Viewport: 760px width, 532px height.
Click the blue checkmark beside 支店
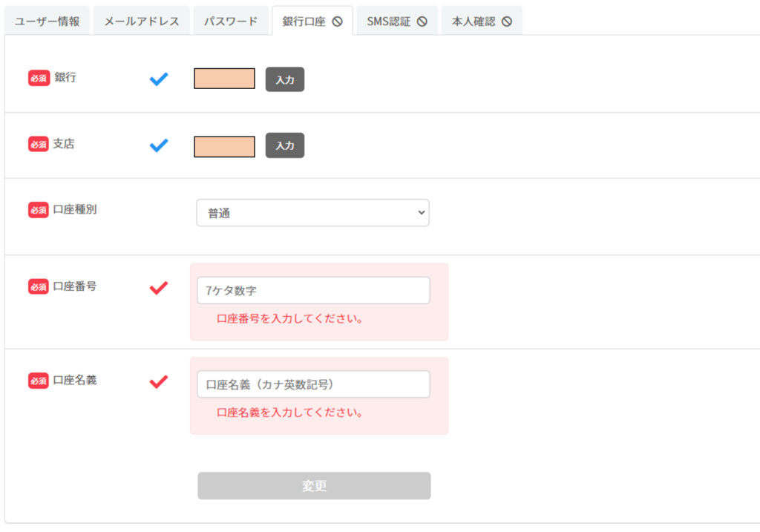click(159, 145)
